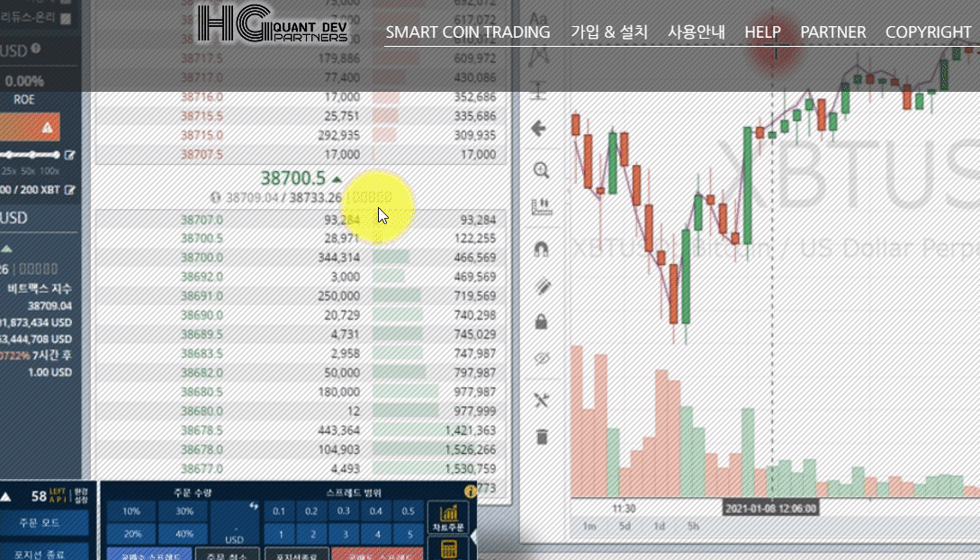Image resolution: width=980 pixels, height=560 pixels.
Task: Open the PARTNER menu item
Action: click(x=833, y=32)
